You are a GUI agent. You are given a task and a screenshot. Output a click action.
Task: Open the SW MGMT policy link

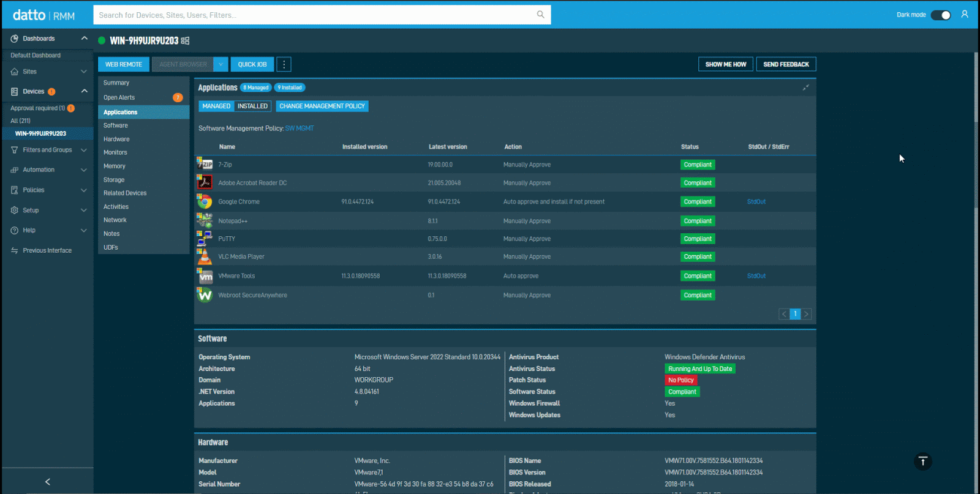300,129
